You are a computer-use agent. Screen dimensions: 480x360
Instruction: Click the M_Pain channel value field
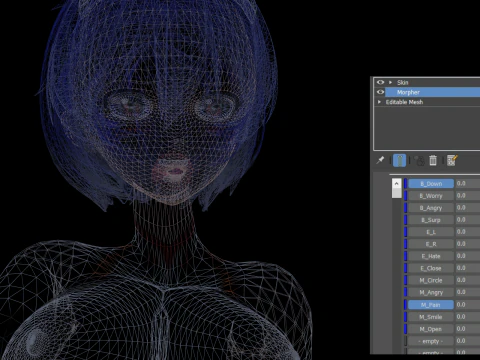click(468, 305)
